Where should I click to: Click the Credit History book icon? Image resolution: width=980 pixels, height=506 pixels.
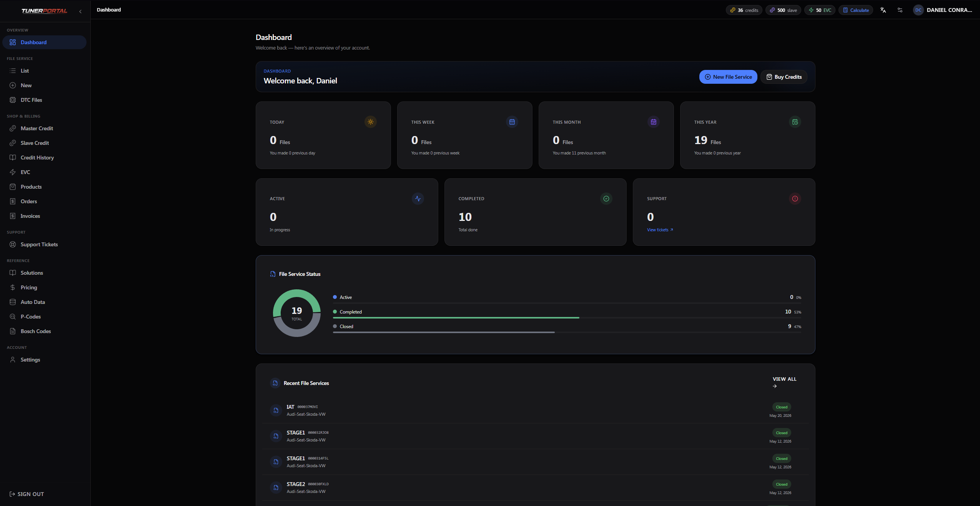(13, 158)
